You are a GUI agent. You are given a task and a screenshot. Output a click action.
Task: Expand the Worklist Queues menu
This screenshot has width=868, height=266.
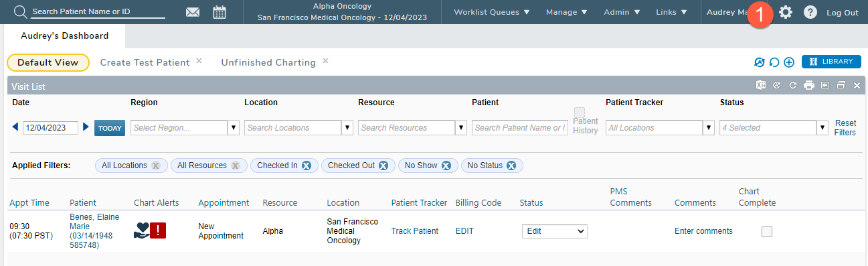[x=492, y=12]
